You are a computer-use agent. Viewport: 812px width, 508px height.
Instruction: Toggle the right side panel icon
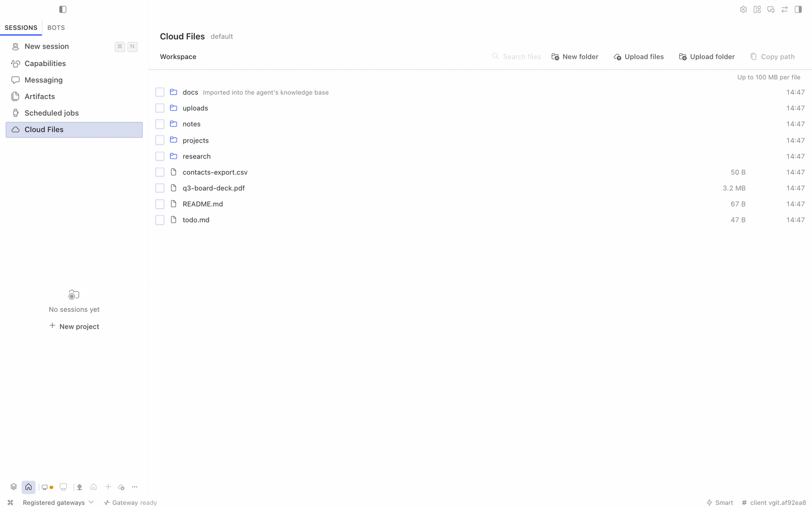click(x=798, y=9)
